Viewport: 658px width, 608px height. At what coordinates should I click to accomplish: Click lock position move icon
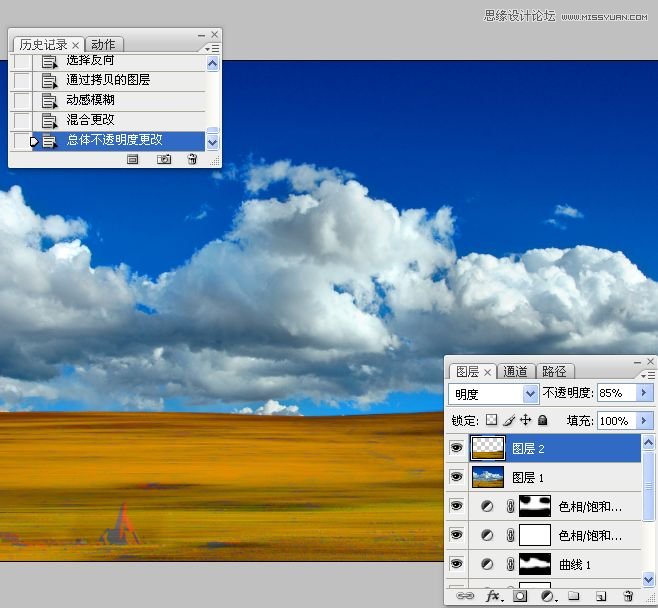(x=525, y=420)
